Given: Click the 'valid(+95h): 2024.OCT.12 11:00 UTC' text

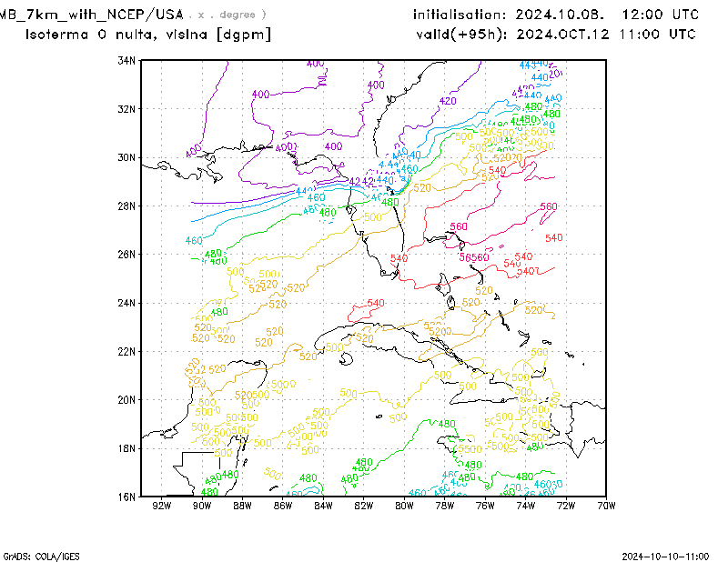Looking at the screenshot, I should pyautogui.click(x=556, y=35).
